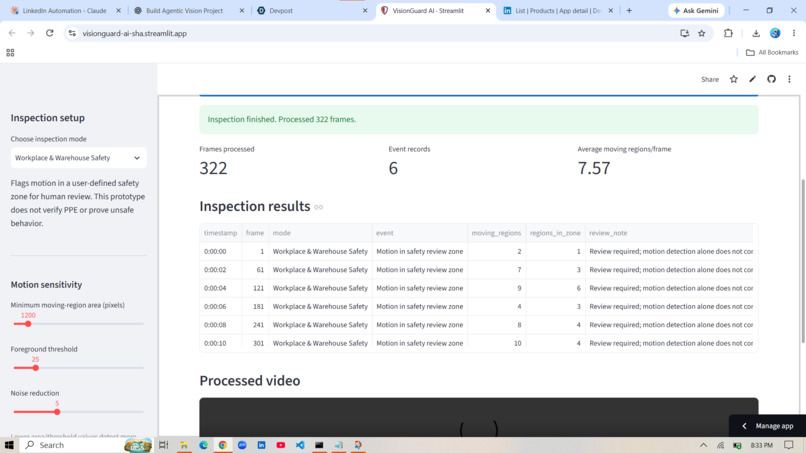Adjust the Minimum moving-region area slider
Image resolution: width=806 pixels, height=453 pixels.
pyautogui.click(x=28, y=324)
